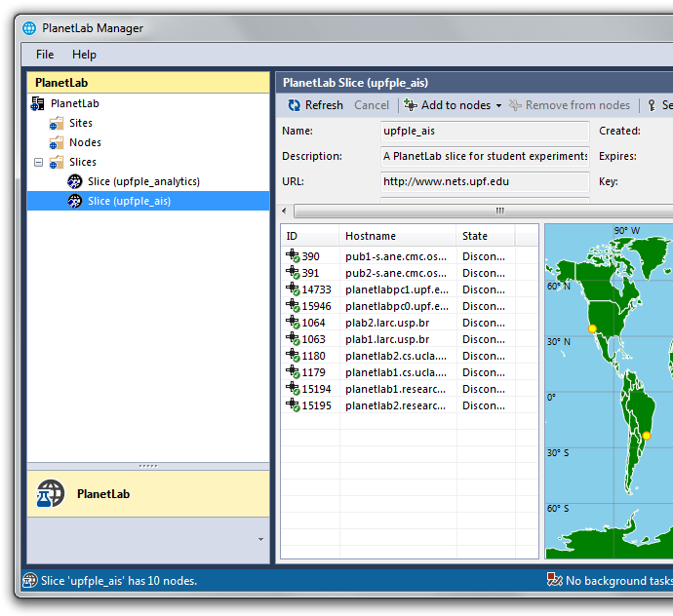Click into the Name field upfple_ais

(x=485, y=131)
